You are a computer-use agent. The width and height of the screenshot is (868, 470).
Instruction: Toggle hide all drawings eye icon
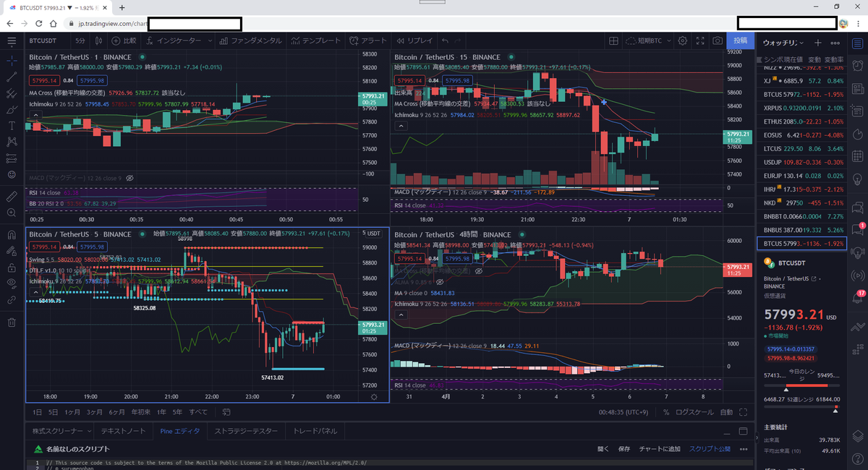click(11, 283)
